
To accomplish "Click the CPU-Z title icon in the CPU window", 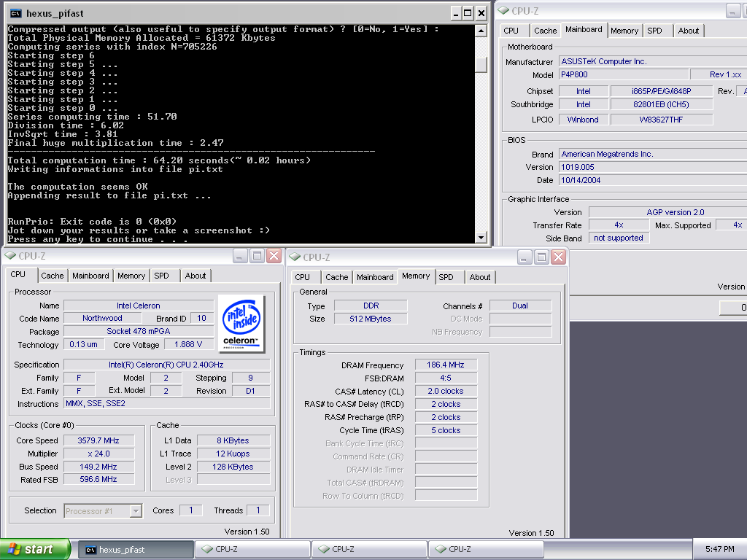I will (x=10, y=256).
